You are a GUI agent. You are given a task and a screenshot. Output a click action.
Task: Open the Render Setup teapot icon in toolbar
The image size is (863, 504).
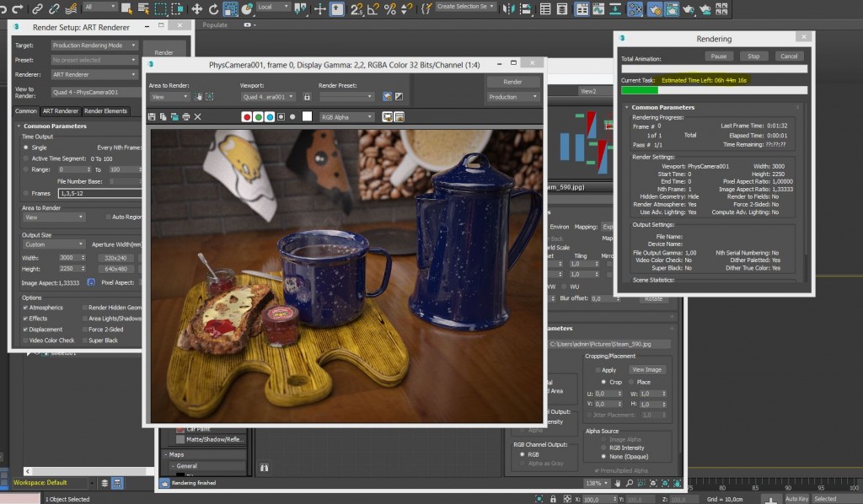pos(654,8)
